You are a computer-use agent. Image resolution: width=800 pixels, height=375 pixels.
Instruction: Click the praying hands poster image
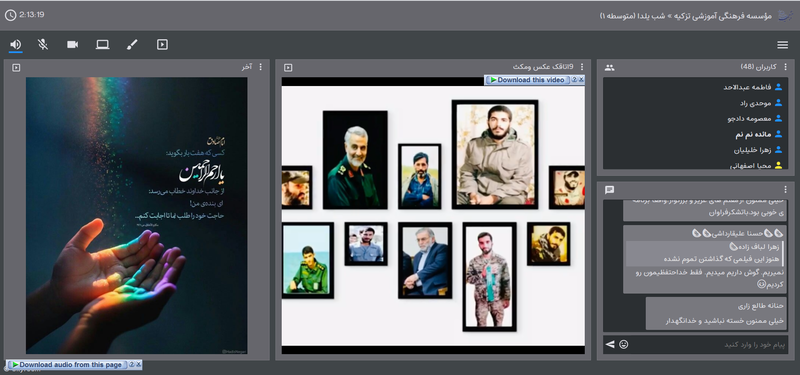pos(137,215)
